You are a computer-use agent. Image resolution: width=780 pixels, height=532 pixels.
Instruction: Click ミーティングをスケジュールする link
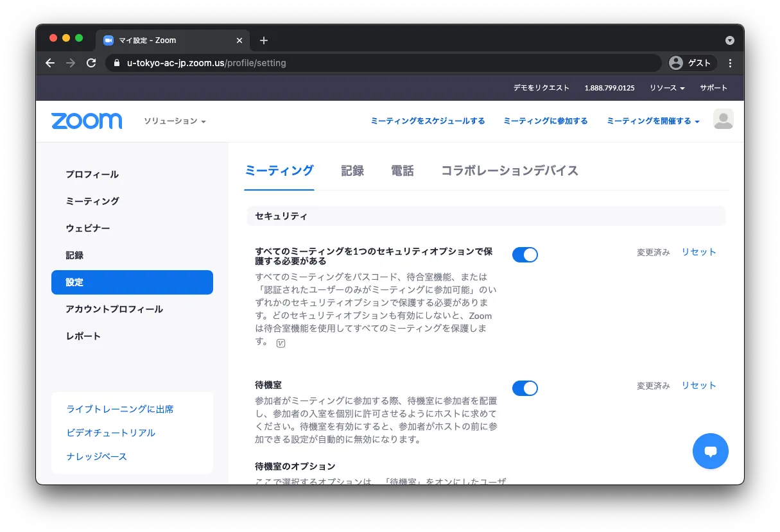click(428, 121)
